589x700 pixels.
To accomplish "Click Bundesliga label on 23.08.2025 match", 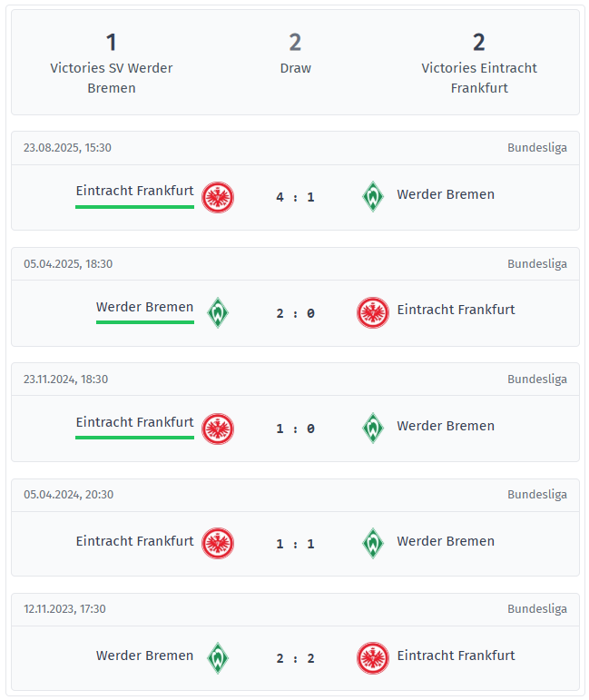I will click(537, 148).
